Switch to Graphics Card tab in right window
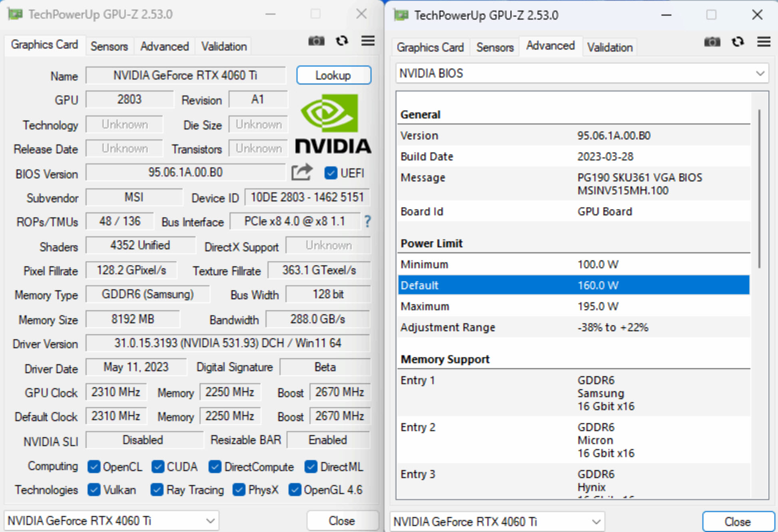The height and width of the screenshot is (532, 778). click(x=430, y=47)
